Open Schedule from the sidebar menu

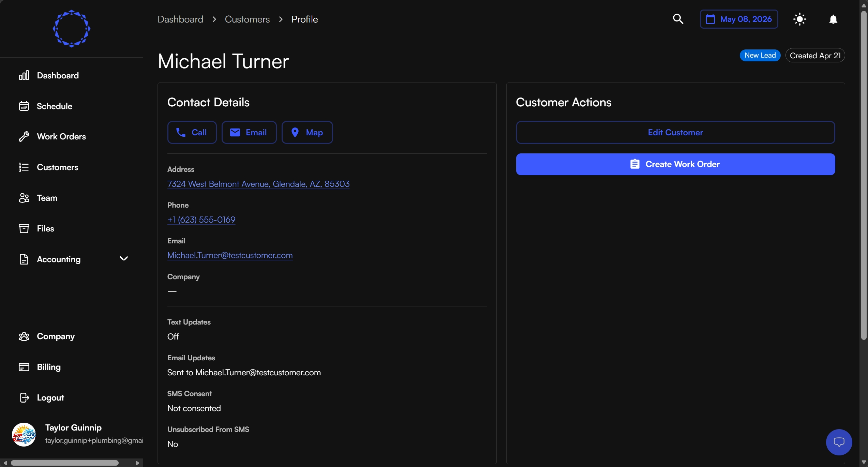[55, 106]
